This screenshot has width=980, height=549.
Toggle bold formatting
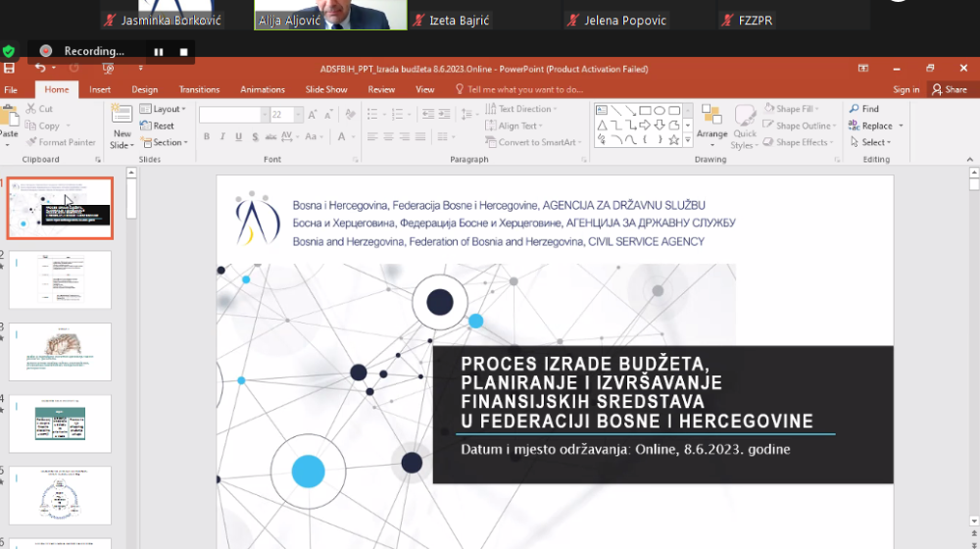(x=206, y=137)
